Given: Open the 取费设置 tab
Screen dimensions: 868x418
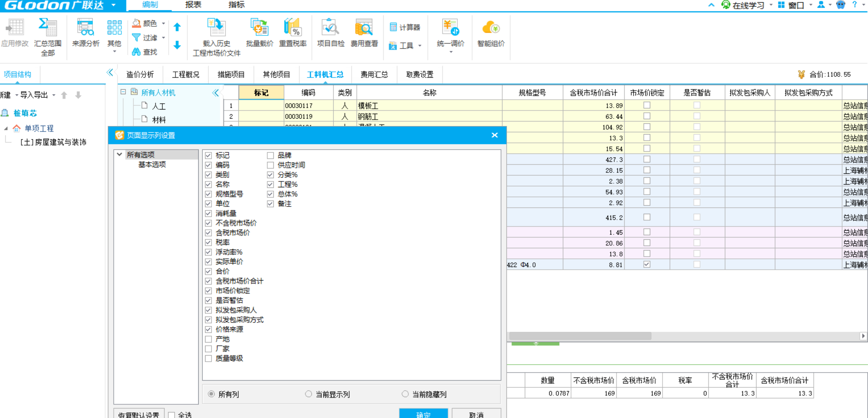Looking at the screenshot, I should tap(420, 75).
